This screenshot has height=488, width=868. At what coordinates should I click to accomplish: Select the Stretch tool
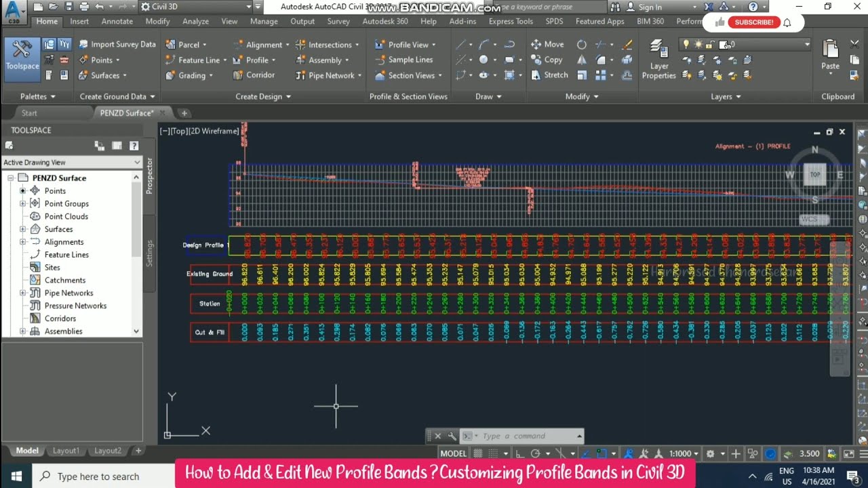click(x=549, y=75)
